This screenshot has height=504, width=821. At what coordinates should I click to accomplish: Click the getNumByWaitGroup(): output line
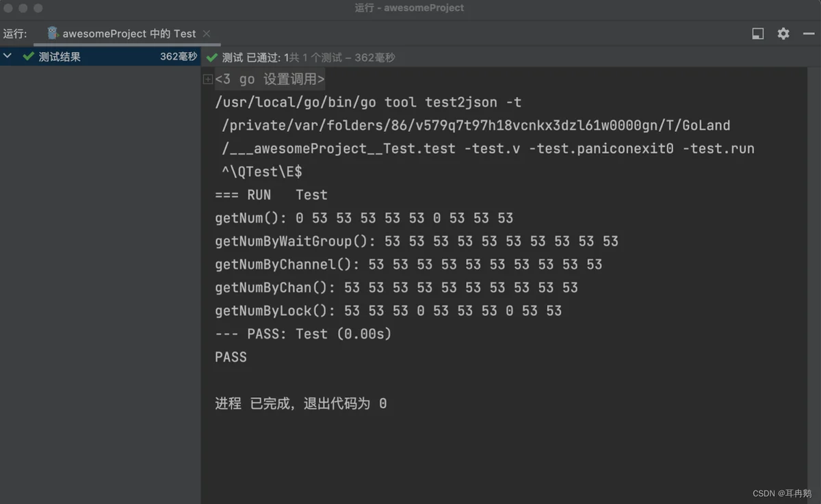pos(417,241)
